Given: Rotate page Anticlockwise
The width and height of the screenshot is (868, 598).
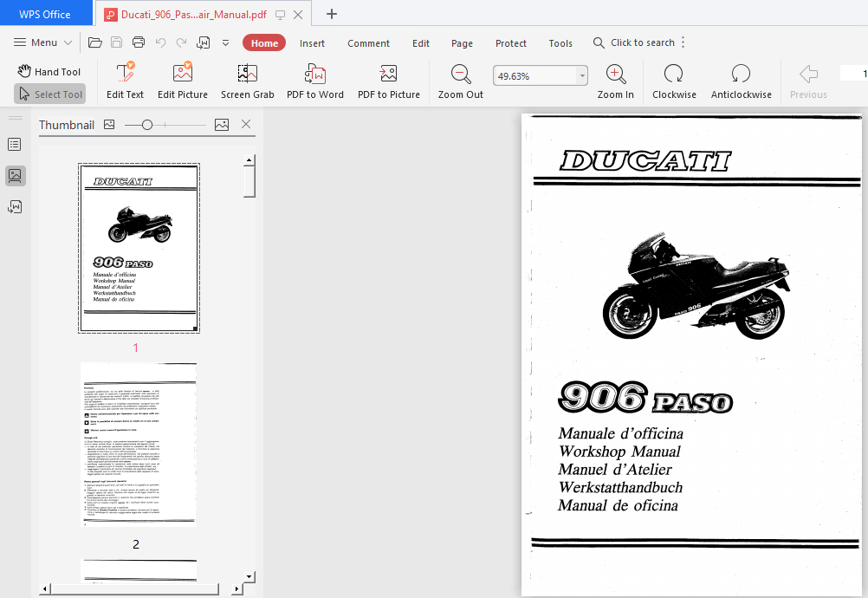Looking at the screenshot, I should tap(741, 81).
